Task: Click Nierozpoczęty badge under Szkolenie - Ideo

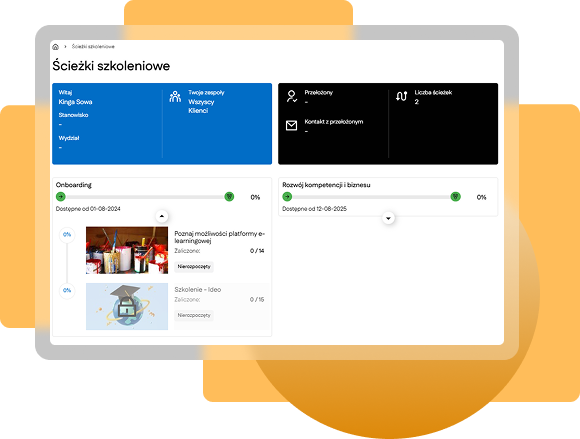Action: point(194,315)
